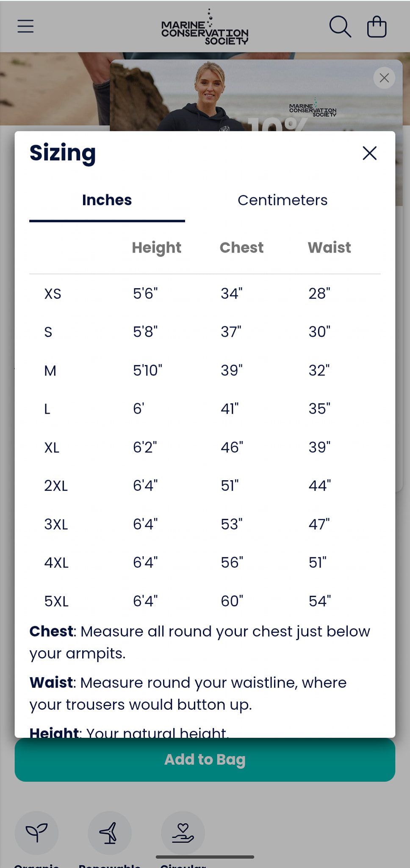Click the Circular hand-heart icon
The image size is (410, 868).
tap(183, 833)
